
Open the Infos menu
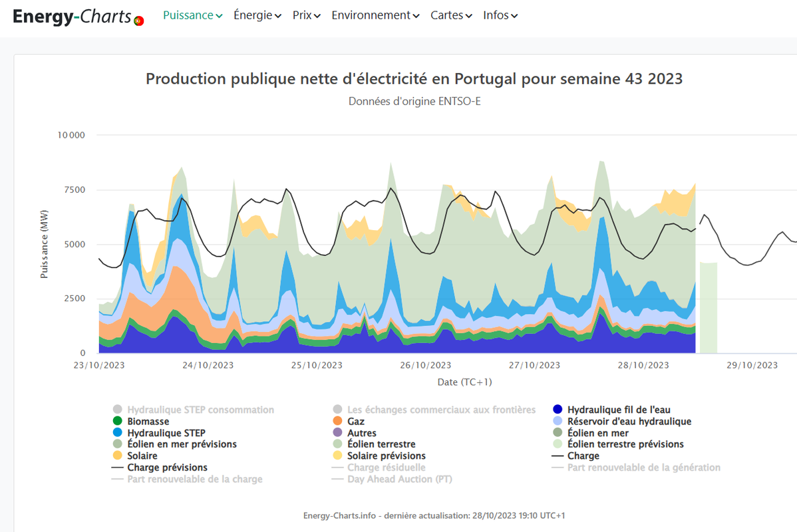(500, 15)
